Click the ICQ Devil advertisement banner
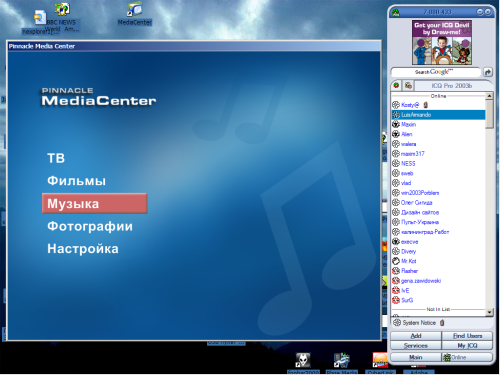Viewport: 500px width, 375px height. [x=442, y=42]
